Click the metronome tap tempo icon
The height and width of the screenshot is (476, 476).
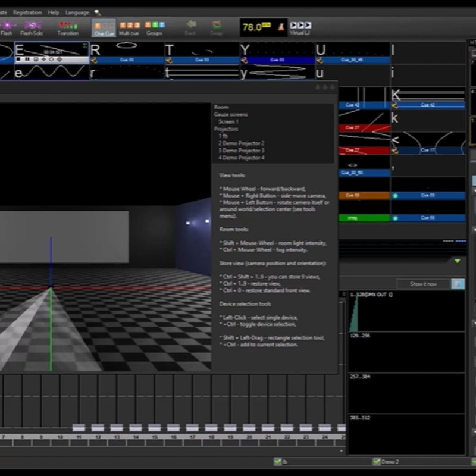(280, 27)
